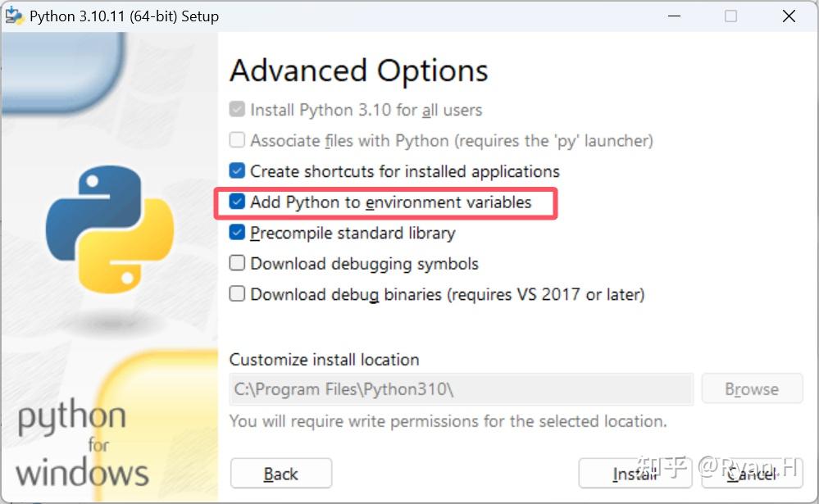Image resolution: width=819 pixels, height=504 pixels.
Task: Cancel the Python setup
Action: coord(752,473)
